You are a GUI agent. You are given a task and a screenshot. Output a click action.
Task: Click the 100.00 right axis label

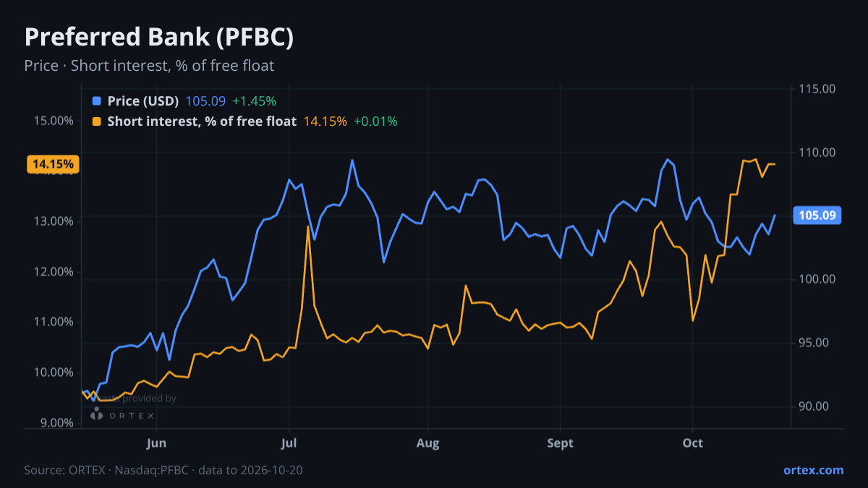point(817,279)
